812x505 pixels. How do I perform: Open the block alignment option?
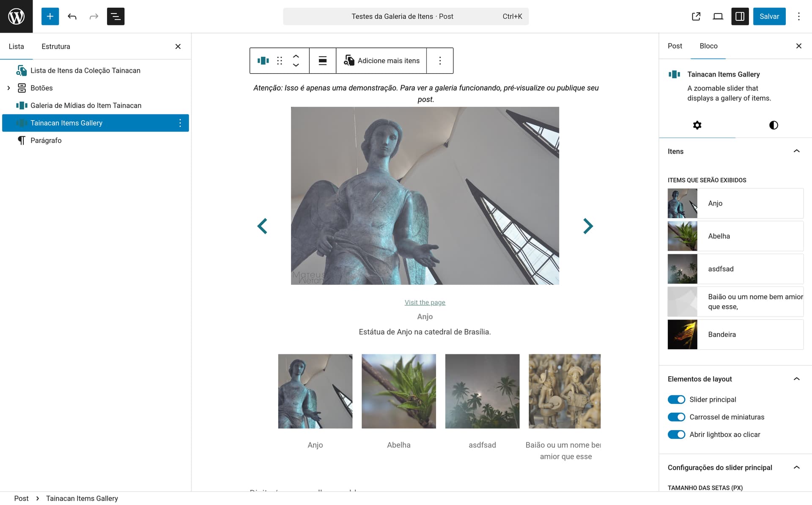tap(323, 61)
